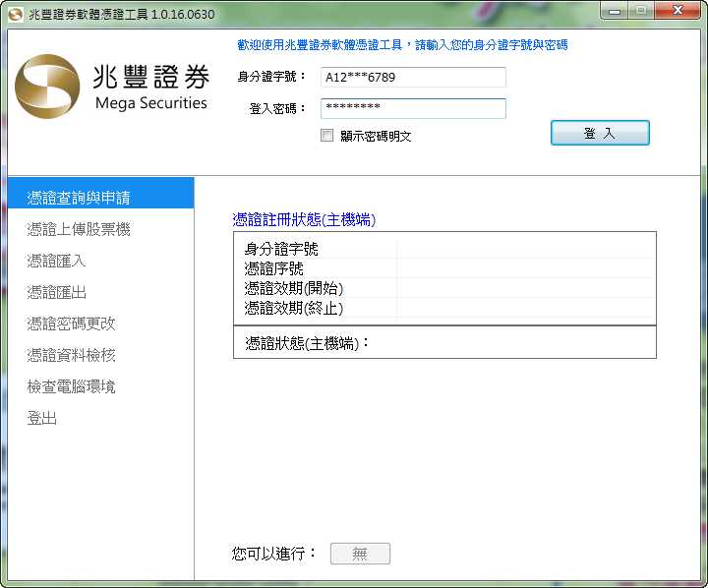This screenshot has height=588, width=708.
Task: Click the 身分證字號 input field
Action: tap(413, 78)
